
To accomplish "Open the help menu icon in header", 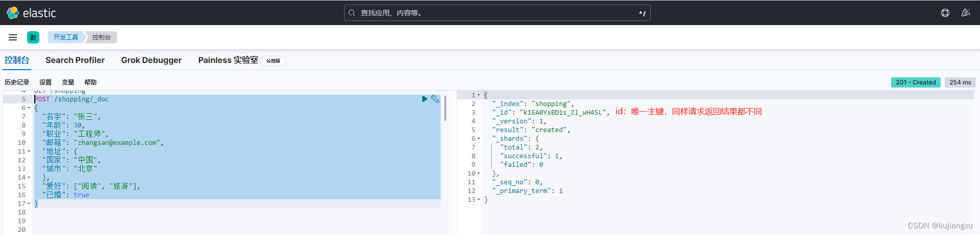I will [x=945, y=13].
